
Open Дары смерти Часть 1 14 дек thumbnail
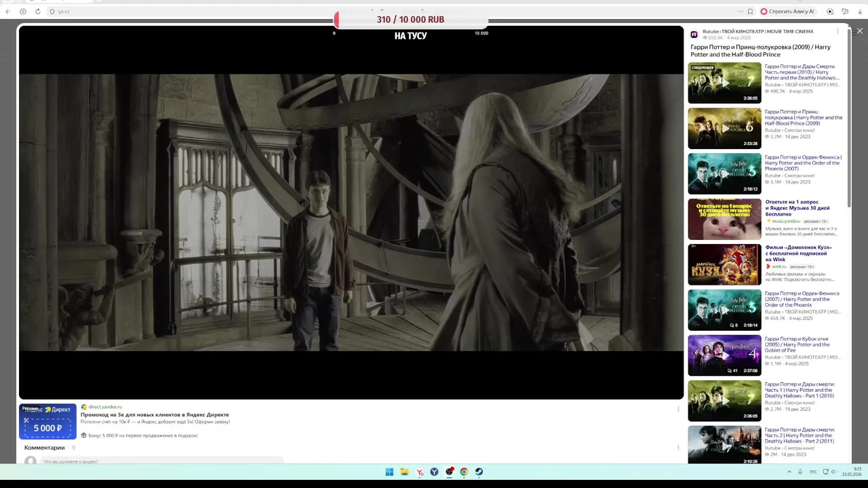(724, 401)
